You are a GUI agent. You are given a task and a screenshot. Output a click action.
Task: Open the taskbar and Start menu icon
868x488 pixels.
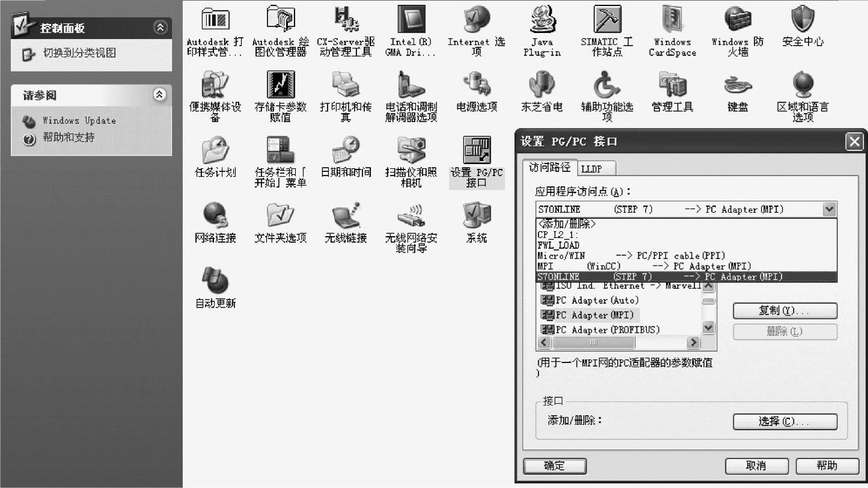280,150
